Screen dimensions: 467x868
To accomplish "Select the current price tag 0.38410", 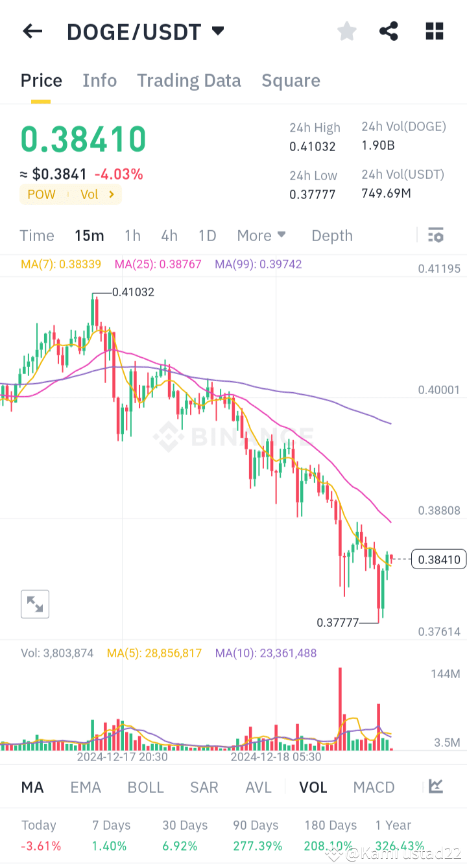I will tap(438, 559).
